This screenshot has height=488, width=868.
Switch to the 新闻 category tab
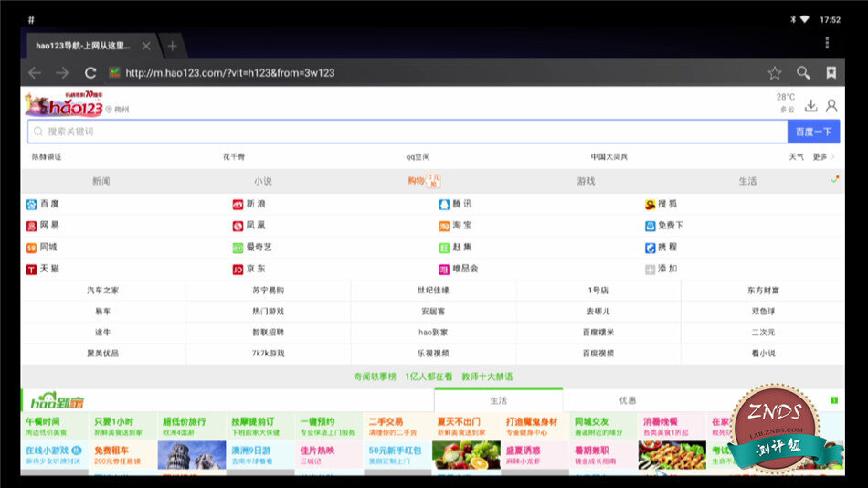[101, 181]
